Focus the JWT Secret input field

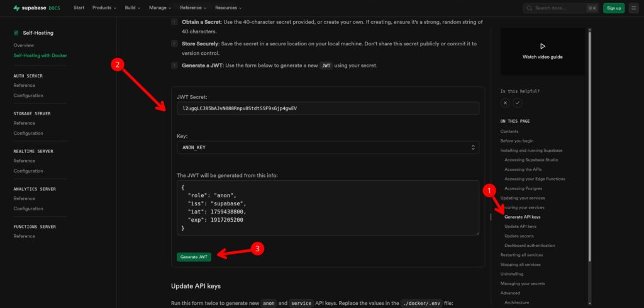point(328,108)
